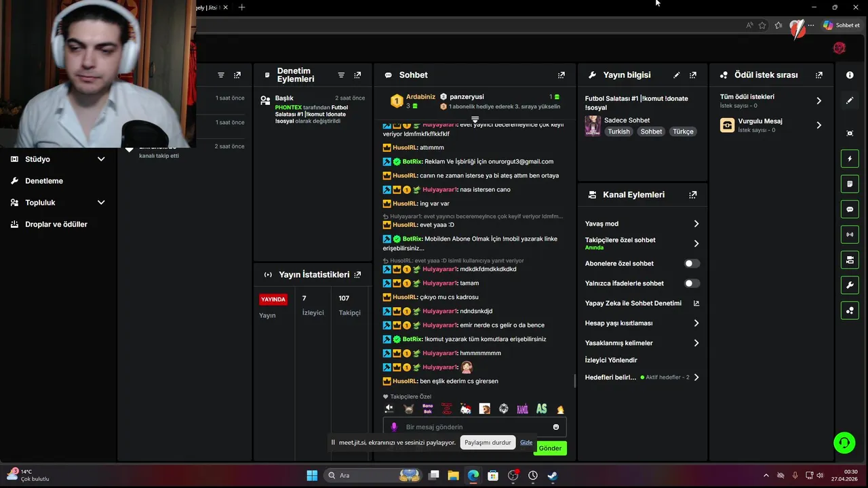
Task: Pop out the Ödül istek sırası panel
Action: click(x=818, y=75)
